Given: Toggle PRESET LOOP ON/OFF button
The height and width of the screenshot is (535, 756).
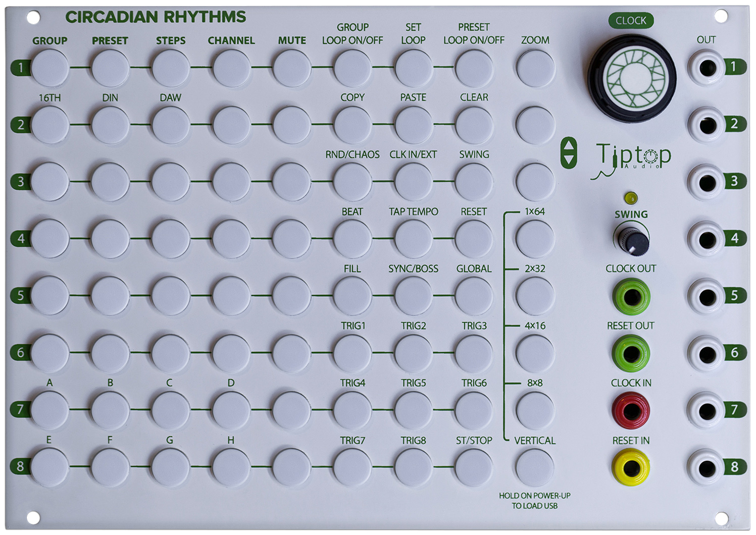Looking at the screenshot, I should (474, 68).
